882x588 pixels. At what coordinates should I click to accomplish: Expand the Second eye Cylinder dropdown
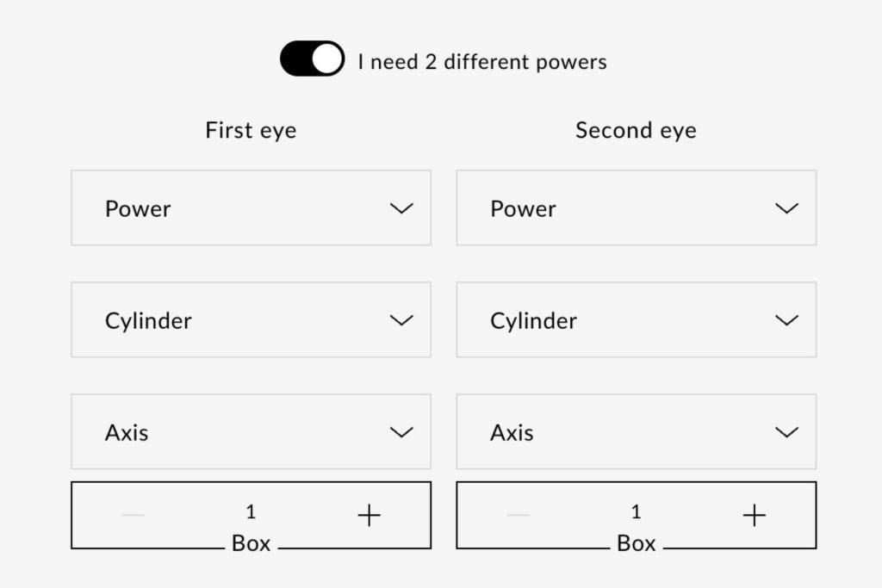coord(636,320)
